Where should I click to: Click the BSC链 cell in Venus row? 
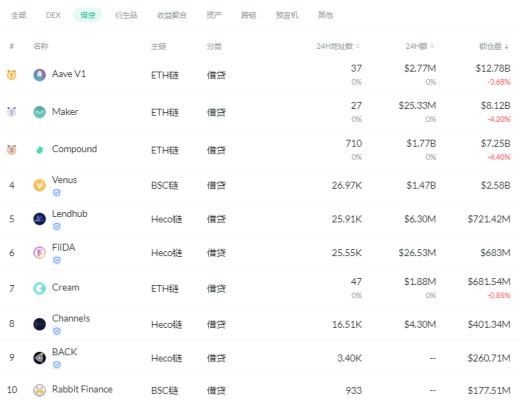165,185
